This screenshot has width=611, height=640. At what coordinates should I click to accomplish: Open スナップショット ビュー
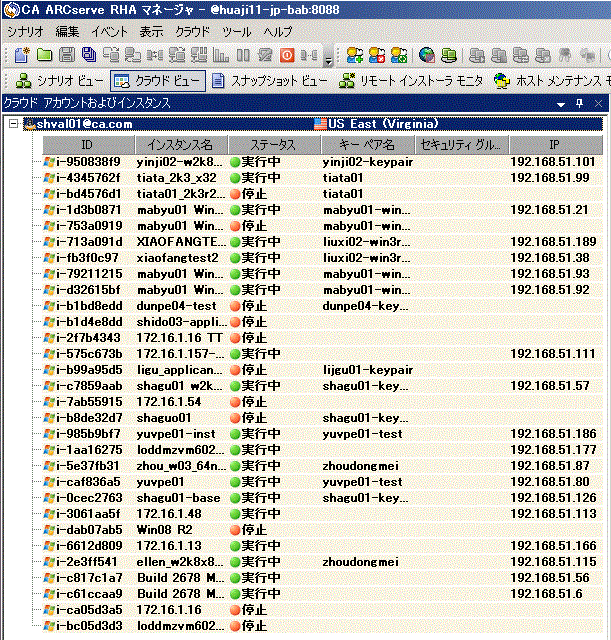pos(270,81)
